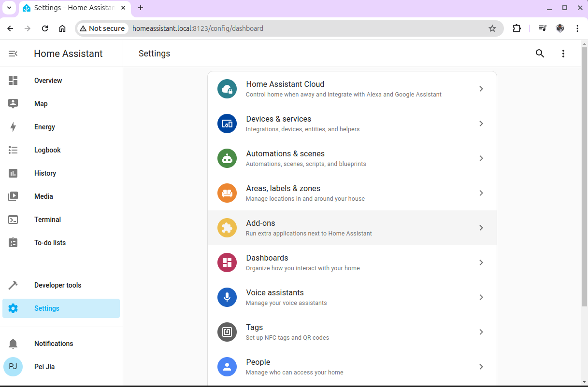
Task: Click the browser address bar URL
Action: 198,28
